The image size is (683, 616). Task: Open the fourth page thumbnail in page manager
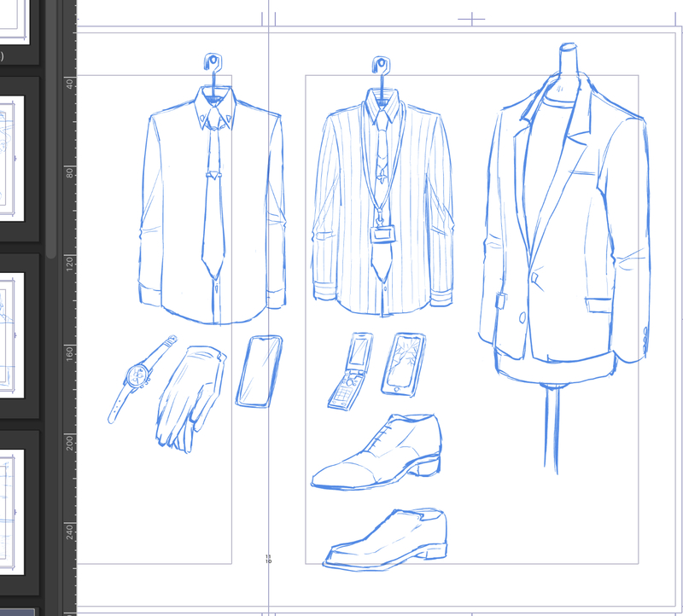[x=12, y=512]
